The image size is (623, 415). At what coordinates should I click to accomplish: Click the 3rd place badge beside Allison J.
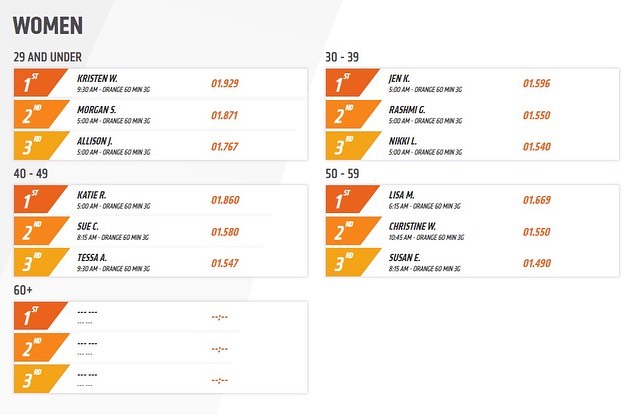[38, 146]
